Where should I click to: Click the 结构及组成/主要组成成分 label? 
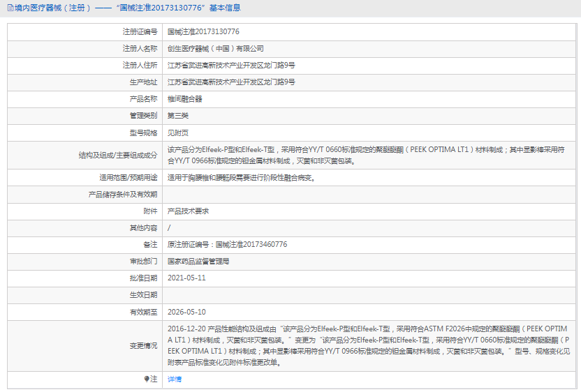click(118, 155)
